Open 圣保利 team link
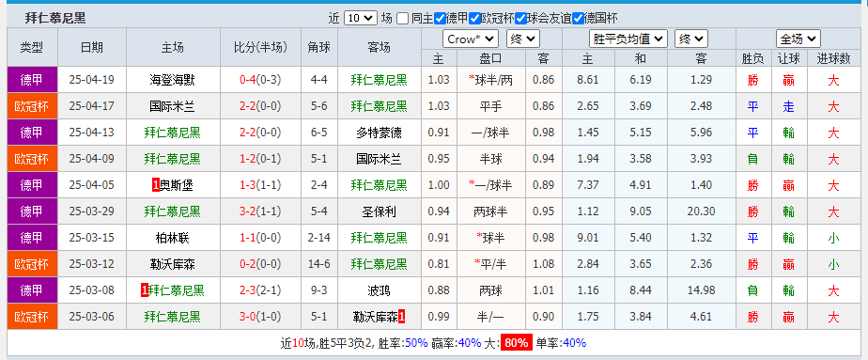 pos(380,211)
